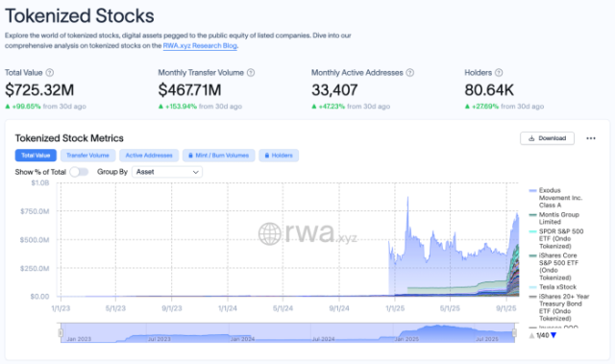
Task: Select the Total Value tab
Action: coord(36,156)
